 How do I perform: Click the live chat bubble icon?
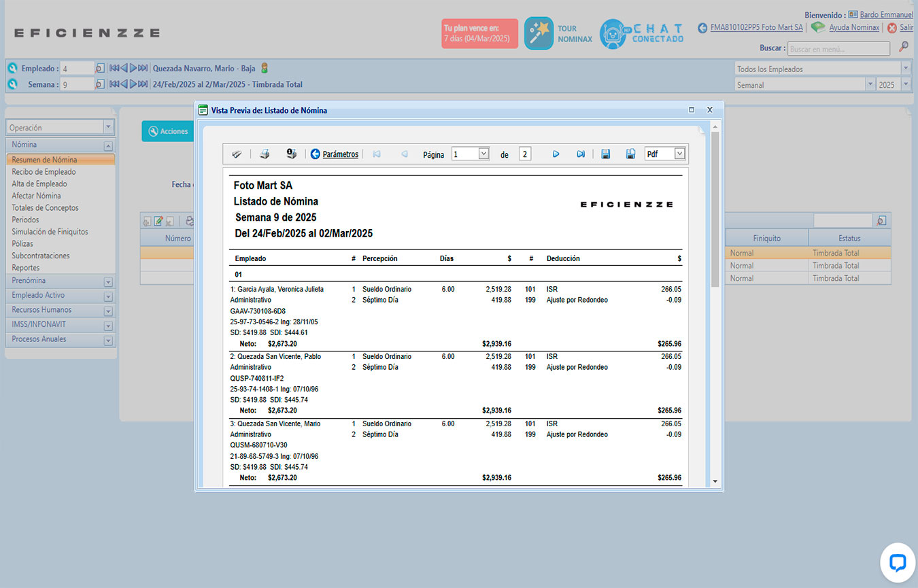click(x=897, y=562)
